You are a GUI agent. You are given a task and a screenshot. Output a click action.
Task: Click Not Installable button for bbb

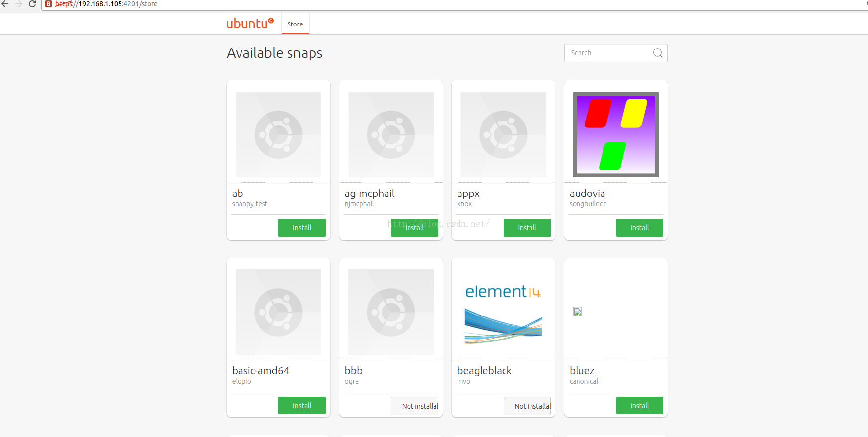[x=414, y=406]
